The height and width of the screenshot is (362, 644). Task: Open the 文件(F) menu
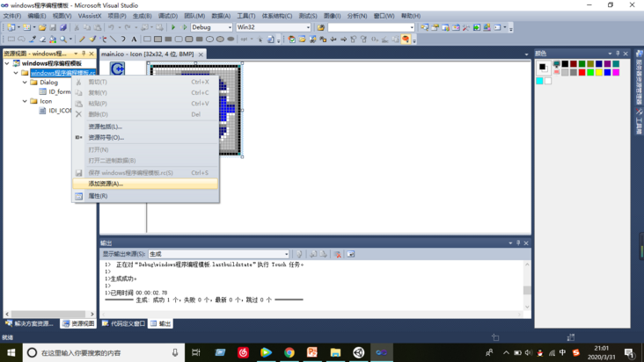[x=12, y=16]
